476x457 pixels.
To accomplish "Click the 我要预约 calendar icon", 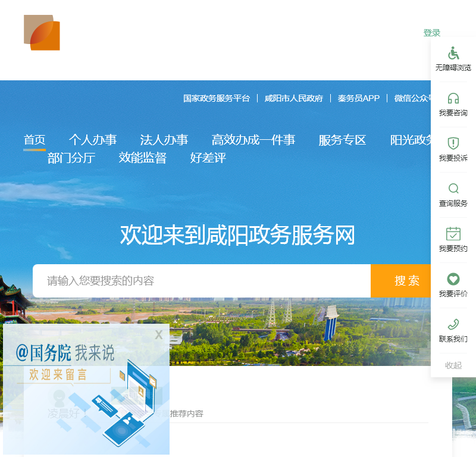I will click(x=453, y=233).
